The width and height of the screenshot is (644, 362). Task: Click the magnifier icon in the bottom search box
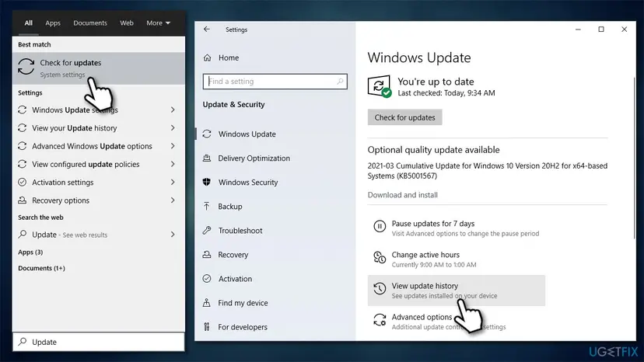pyautogui.click(x=23, y=342)
